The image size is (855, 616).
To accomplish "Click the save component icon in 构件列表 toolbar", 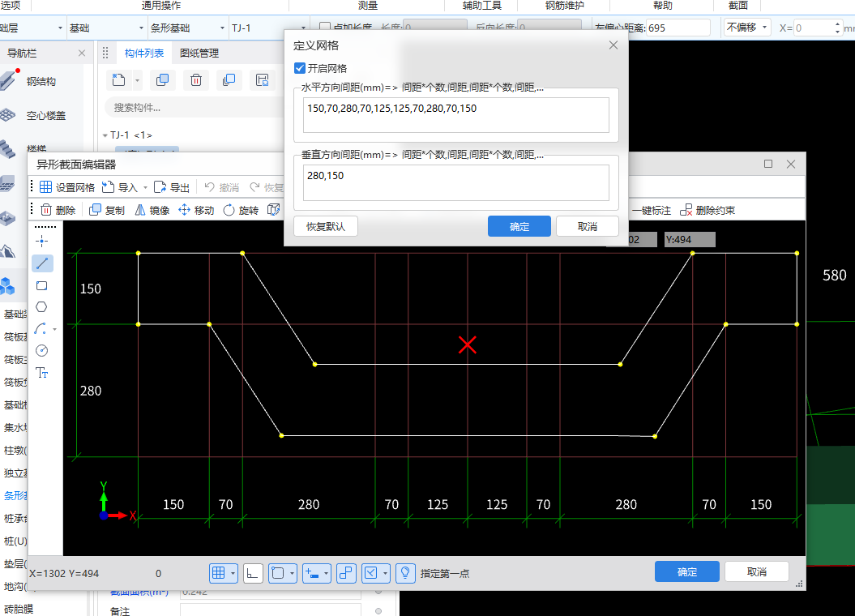I will [x=263, y=80].
